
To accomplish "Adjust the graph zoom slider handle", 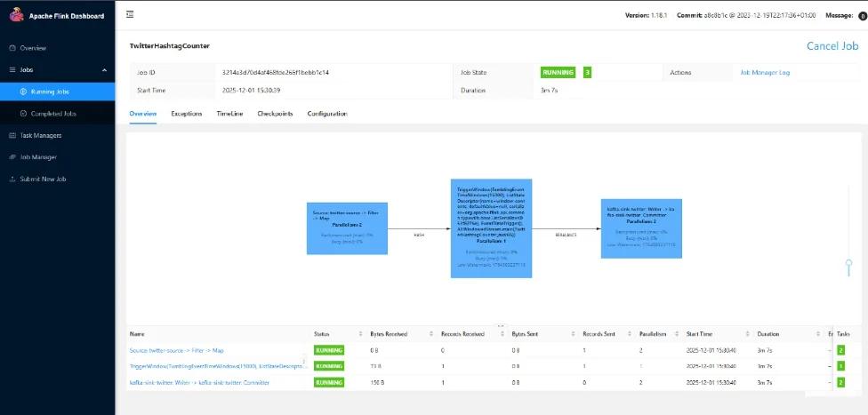I will pyautogui.click(x=848, y=264).
